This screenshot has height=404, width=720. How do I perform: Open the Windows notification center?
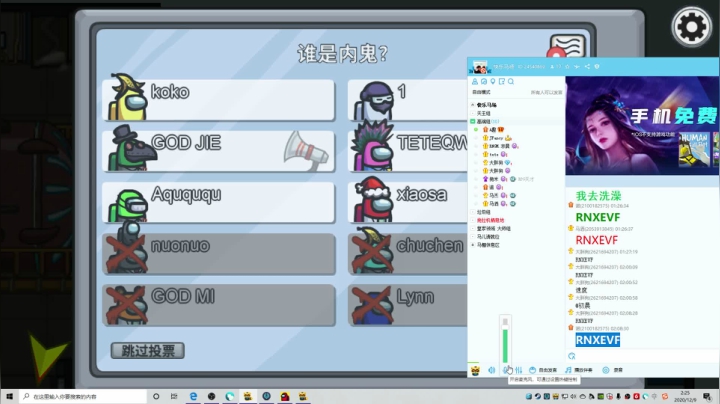(707, 396)
